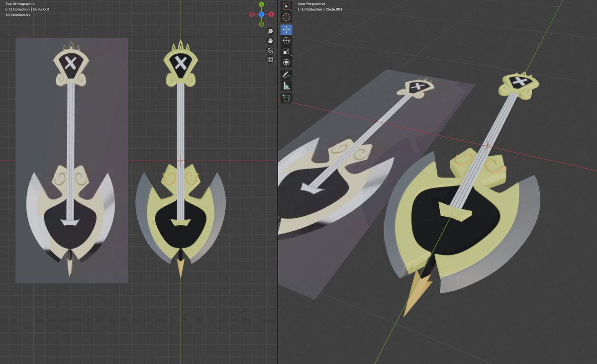Open the Measure tool

(x=287, y=86)
